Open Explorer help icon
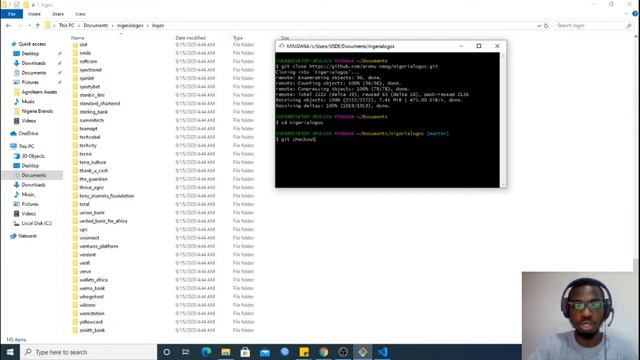Screen dimensions: 640x360 635,14
